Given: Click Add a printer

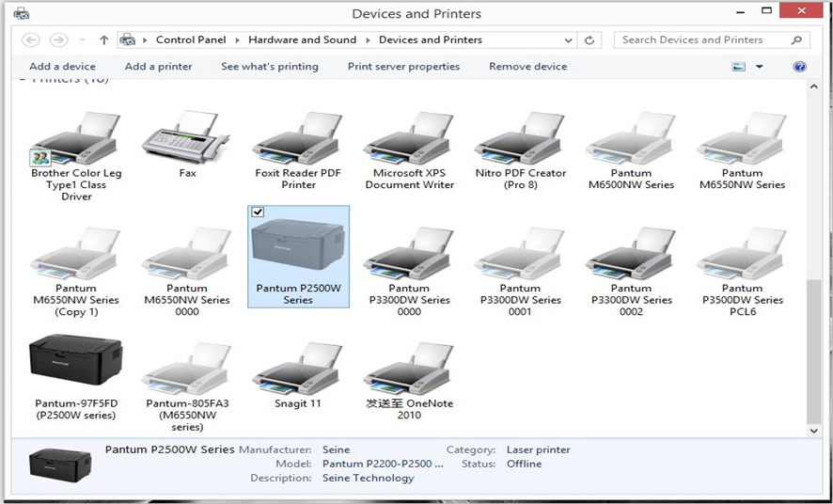Looking at the screenshot, I should [x=158, y=67].
